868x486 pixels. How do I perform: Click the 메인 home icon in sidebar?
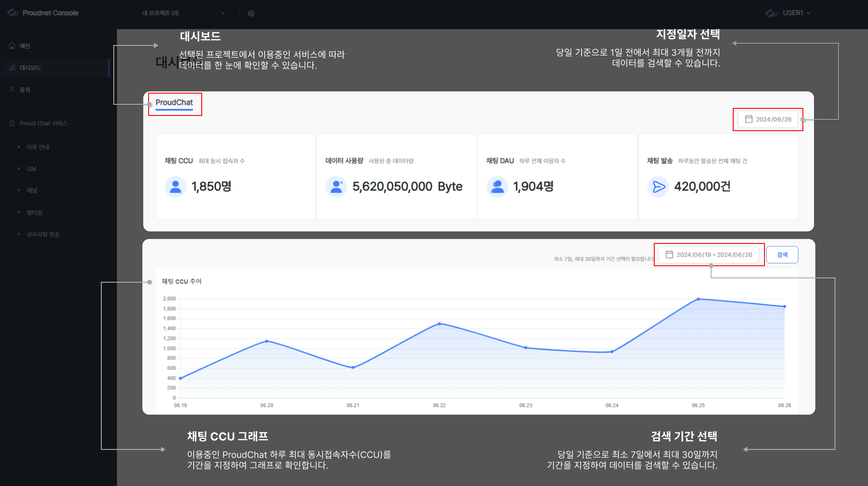pyautogui.click(x=12, y=46)
